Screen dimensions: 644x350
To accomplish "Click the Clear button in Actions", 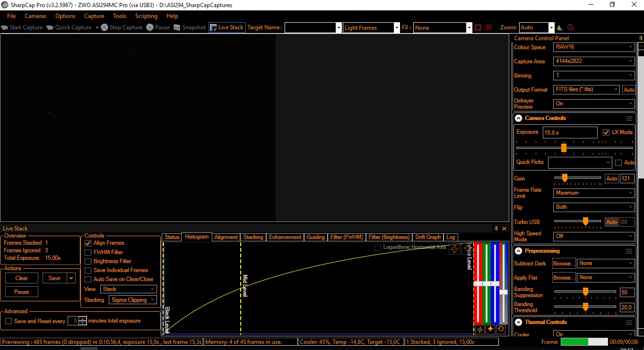I will coord(22,278).
